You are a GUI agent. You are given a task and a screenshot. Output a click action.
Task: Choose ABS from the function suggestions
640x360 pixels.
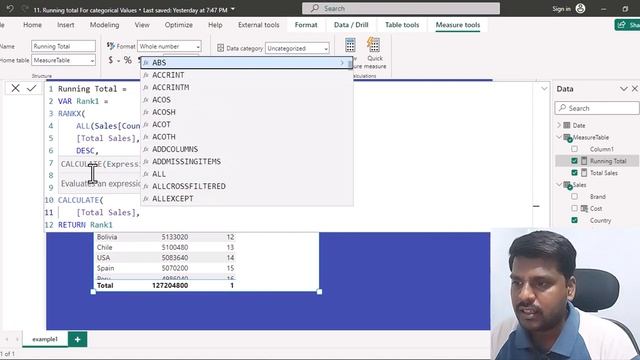pos(247,62)
